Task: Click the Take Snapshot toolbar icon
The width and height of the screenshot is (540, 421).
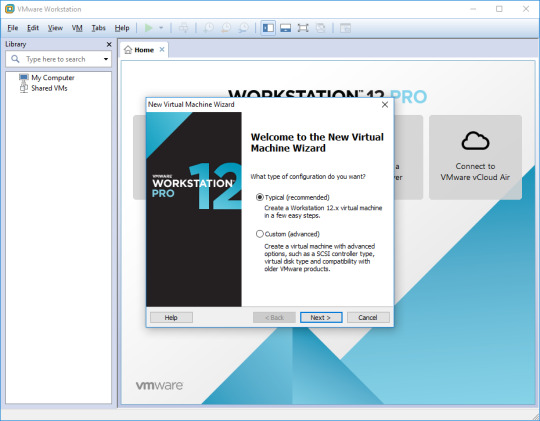Action: point(209,28)
